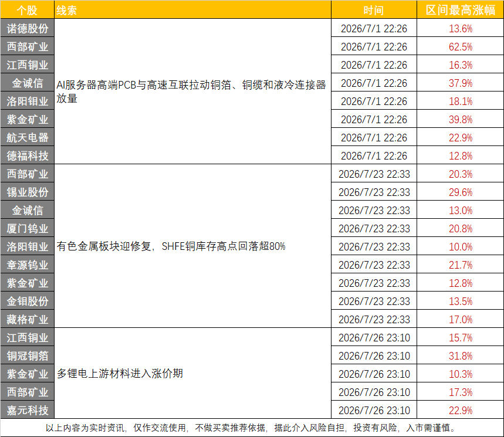Viewport: 504px width, 437px height.
Task: Click the 2026/7/23 22:33 time in 厦门钨业 row
Action: coord(374,228)
